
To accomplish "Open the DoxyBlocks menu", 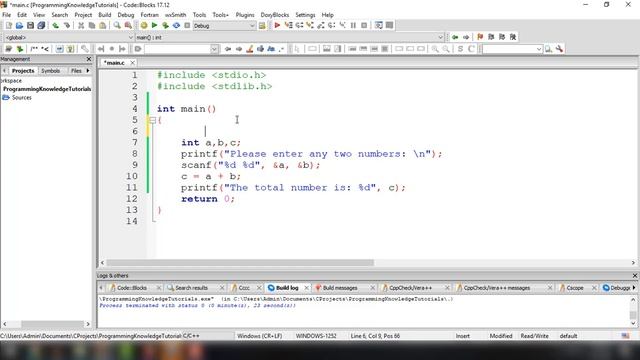I will [x=274, y=15].
